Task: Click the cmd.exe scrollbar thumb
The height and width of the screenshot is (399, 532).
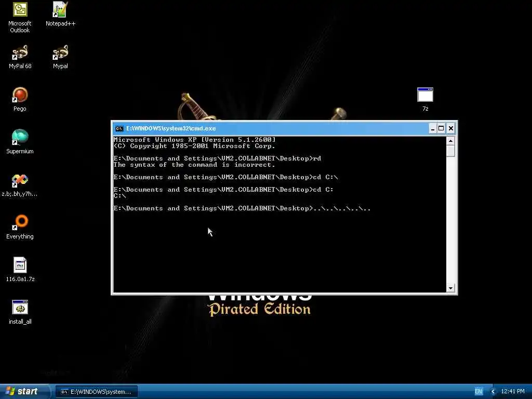Action: (450, 151)
